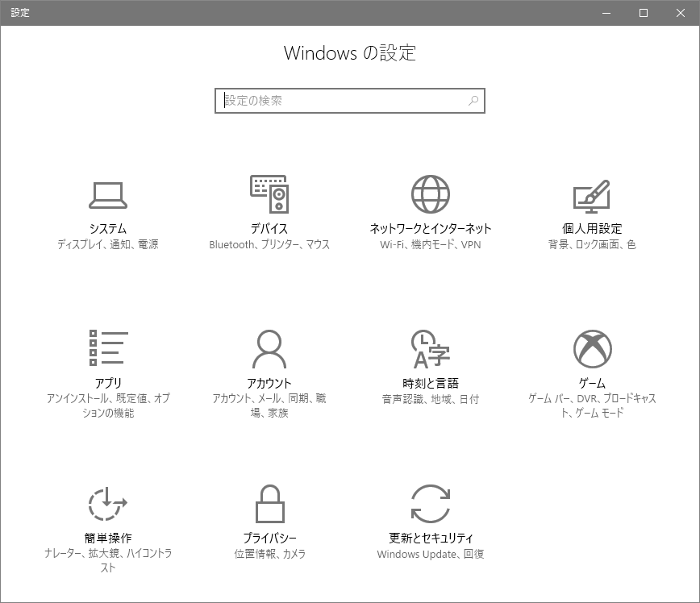Open the システム laptop icon
This screenshot has width=700, height=603.
coord(108,195)
